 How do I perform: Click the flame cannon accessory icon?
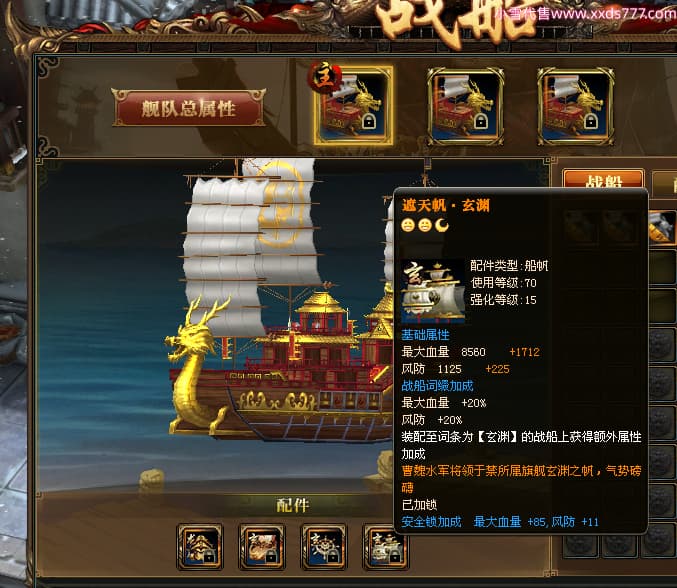[x=262, y=546]
